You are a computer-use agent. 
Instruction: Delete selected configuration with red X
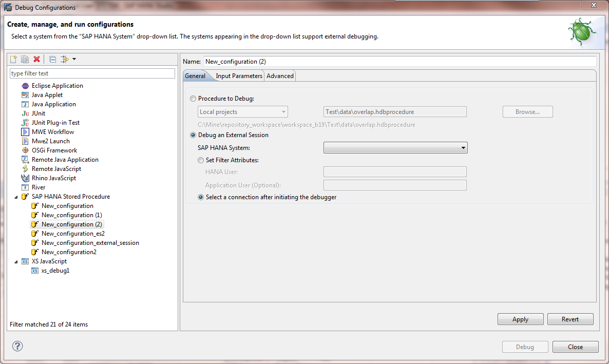click(36, 60)
